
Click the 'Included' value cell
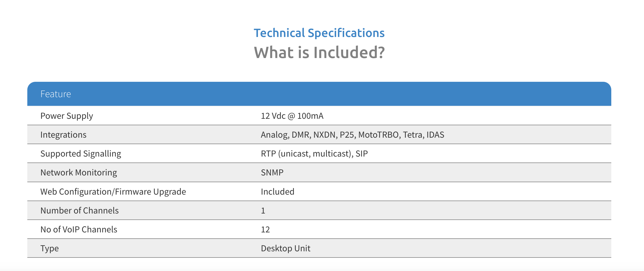277,192
